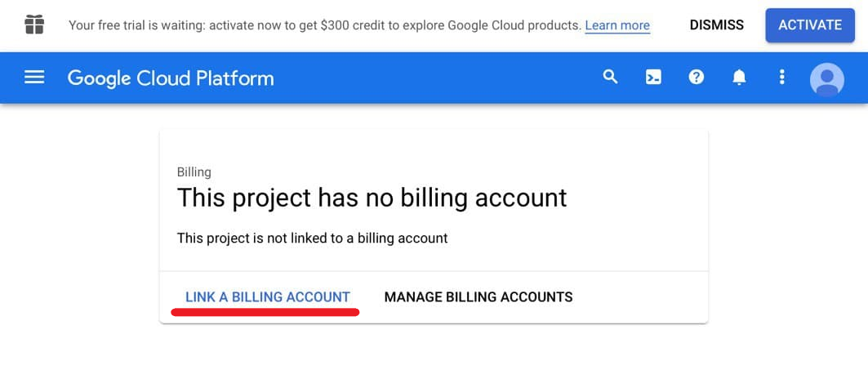868x370 pixels.
Task: Activate Cloud Shell terminal icon
Action: click(653, 78)
